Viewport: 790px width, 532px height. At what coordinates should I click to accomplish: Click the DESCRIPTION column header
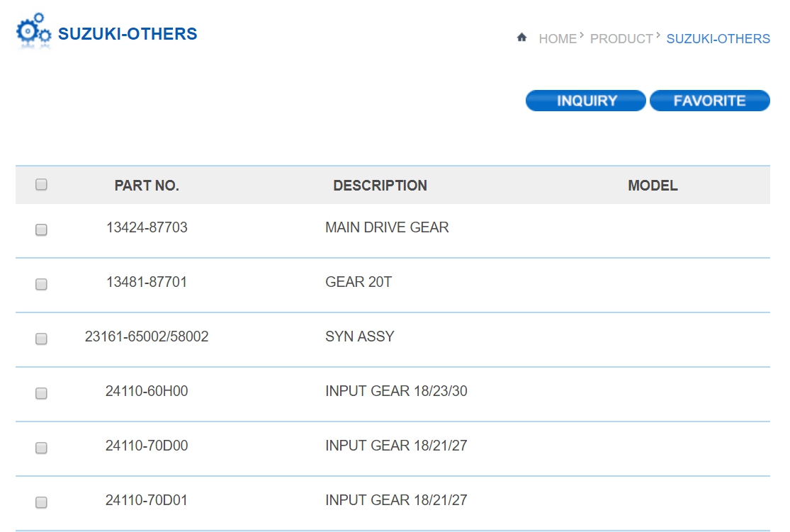tap(380, 186)
